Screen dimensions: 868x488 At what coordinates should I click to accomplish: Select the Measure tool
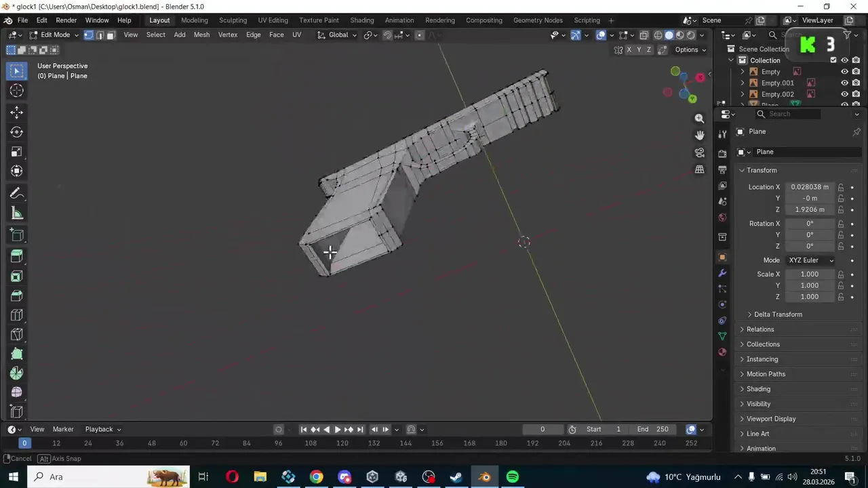point(17,213)
